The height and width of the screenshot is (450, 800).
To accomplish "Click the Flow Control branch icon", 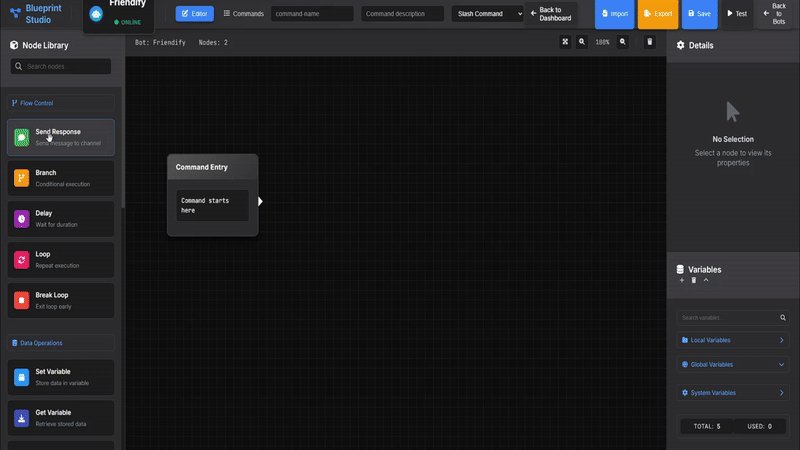I will [14, 103].
